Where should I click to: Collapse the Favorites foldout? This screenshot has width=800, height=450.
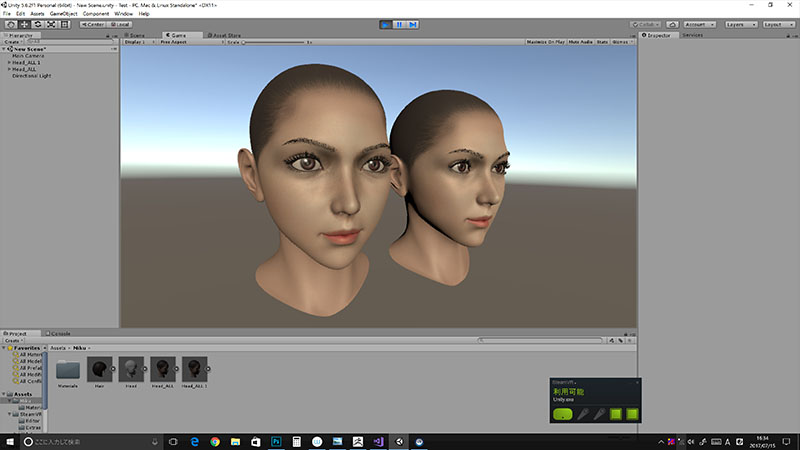tap(4, 347)
